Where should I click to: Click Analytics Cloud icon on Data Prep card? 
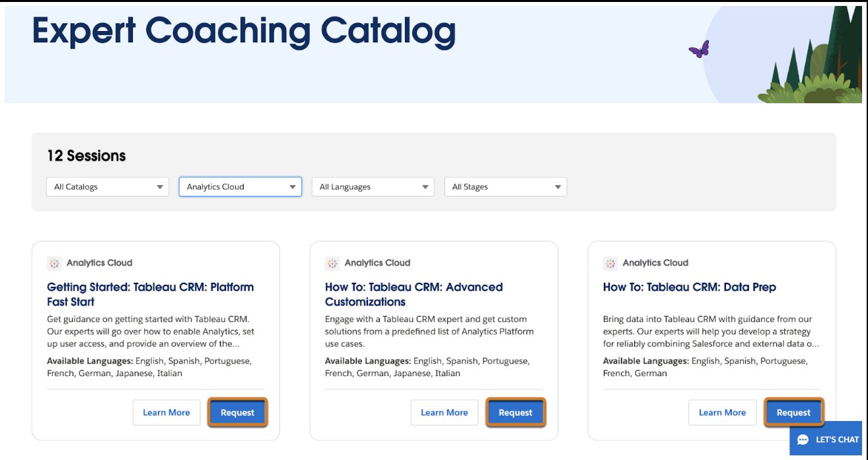coord(610,263)
